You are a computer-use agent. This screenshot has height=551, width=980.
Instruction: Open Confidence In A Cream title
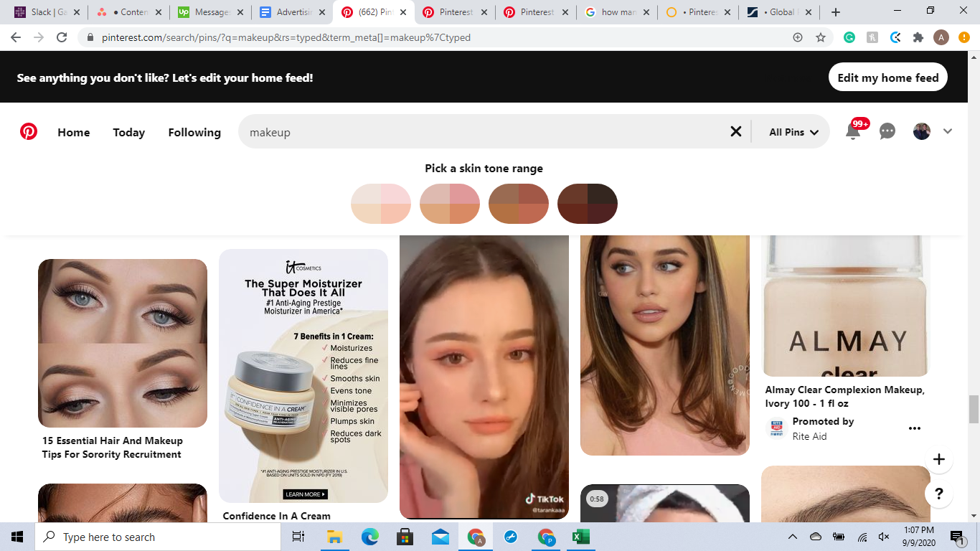tap(277, 516)
